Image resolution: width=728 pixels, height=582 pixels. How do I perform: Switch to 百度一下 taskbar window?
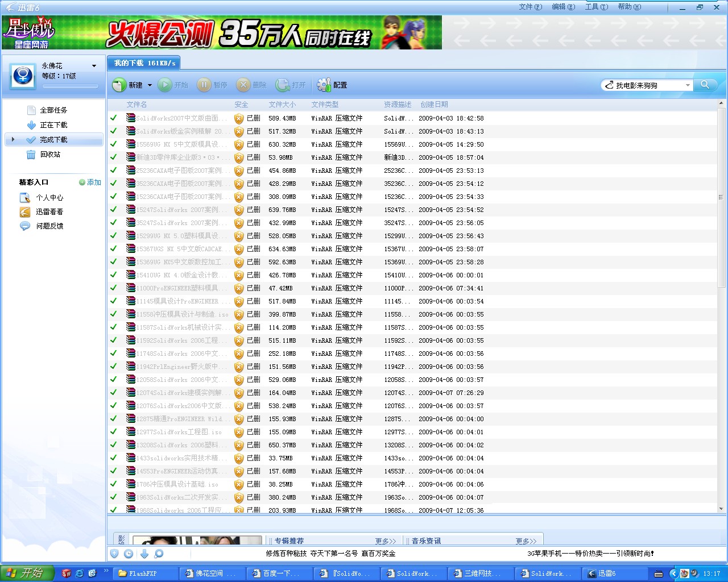pos(280,573)
